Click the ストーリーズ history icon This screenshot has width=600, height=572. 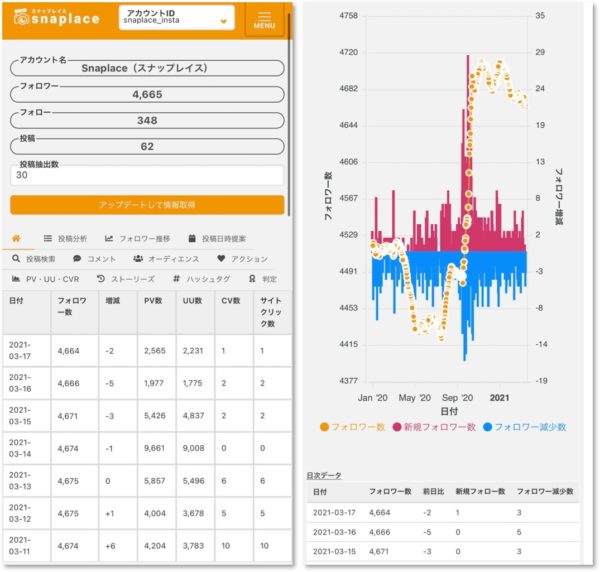tap(101, 279)
